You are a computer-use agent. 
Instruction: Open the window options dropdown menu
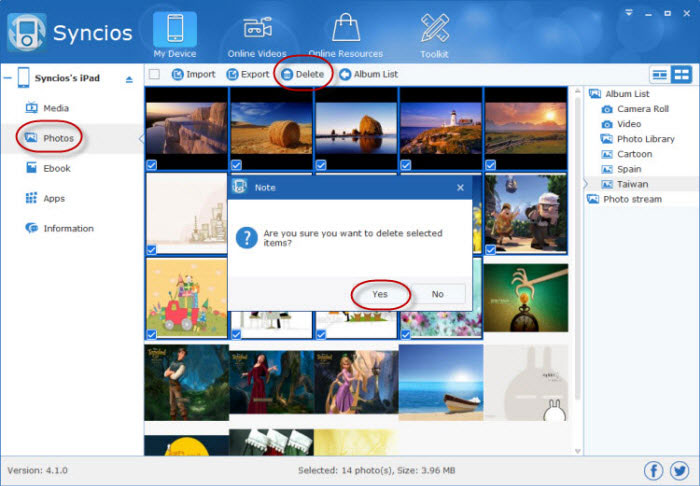629,13
